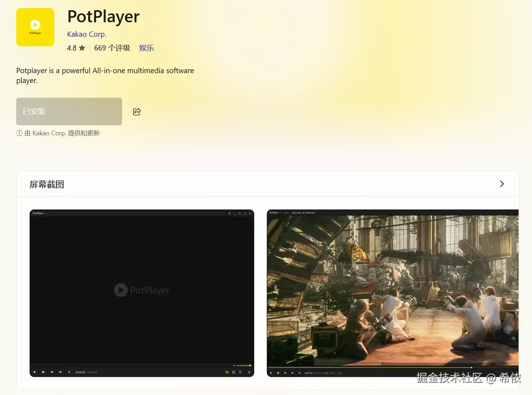This screenshot has width=532, height=395.
Task: Open the second screenshot showing movie scene
Action: (x=392, y=293)
